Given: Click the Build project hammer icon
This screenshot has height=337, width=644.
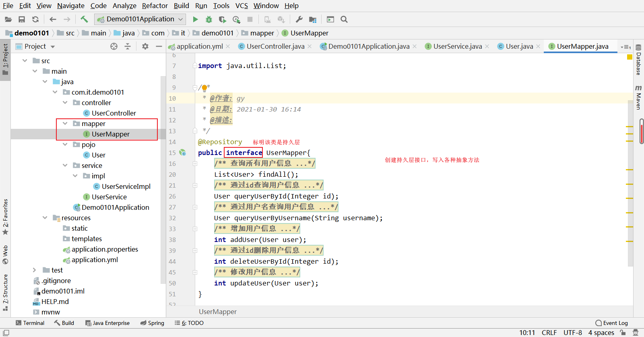Looking at the screenshot, I should [84, 19].
